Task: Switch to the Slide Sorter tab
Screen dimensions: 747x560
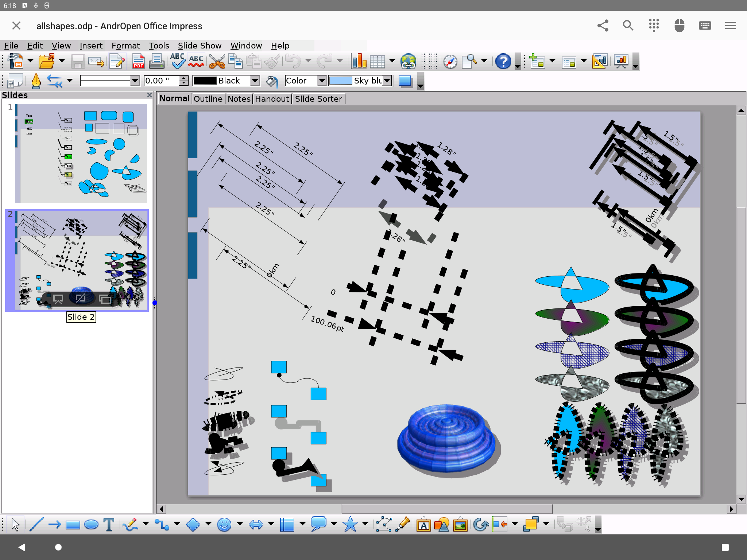Action: (x=318, y=99)
